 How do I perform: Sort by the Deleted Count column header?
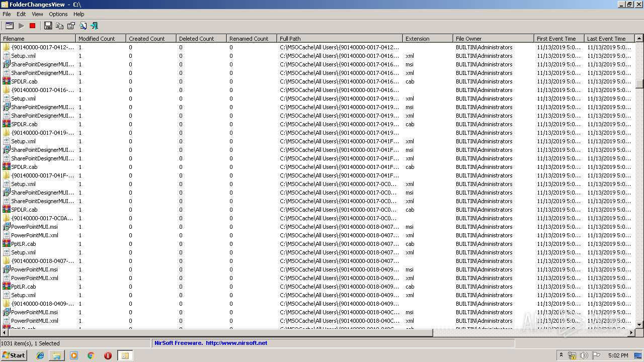coord(202,38)
